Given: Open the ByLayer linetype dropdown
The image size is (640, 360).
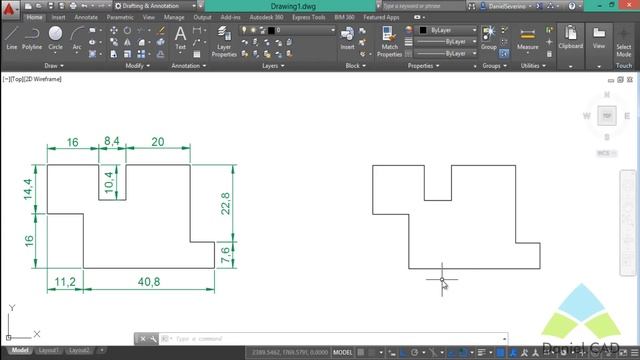Looking at the screenshot, I should 446,53.
